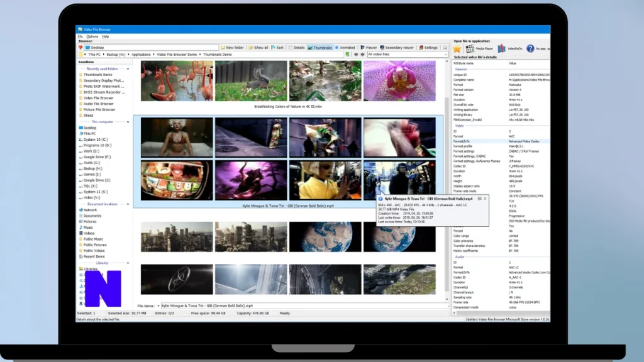Collapse the Recently used folders section

pos(128,69)
